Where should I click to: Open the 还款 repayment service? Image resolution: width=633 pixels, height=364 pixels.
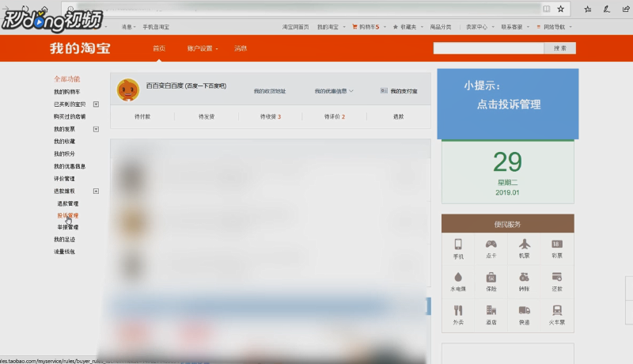(x=557, y=282)
